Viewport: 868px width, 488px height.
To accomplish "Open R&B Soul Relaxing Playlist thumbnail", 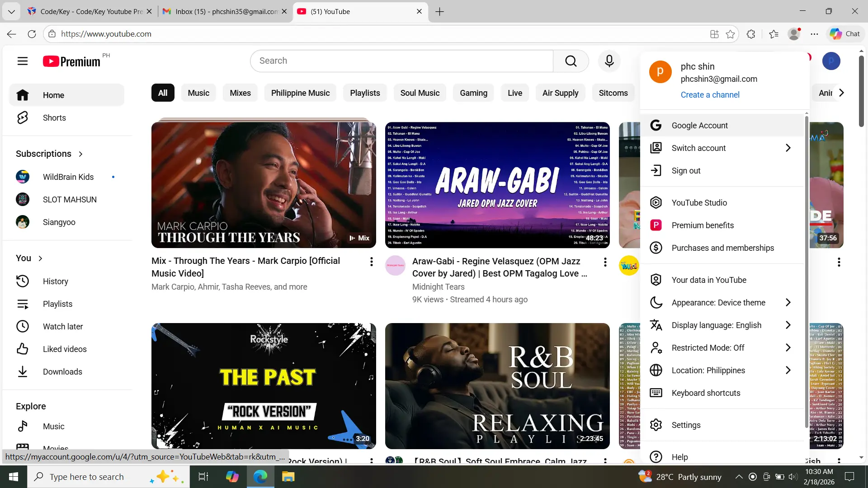I will pyautogui.click(x=497, y=386).
